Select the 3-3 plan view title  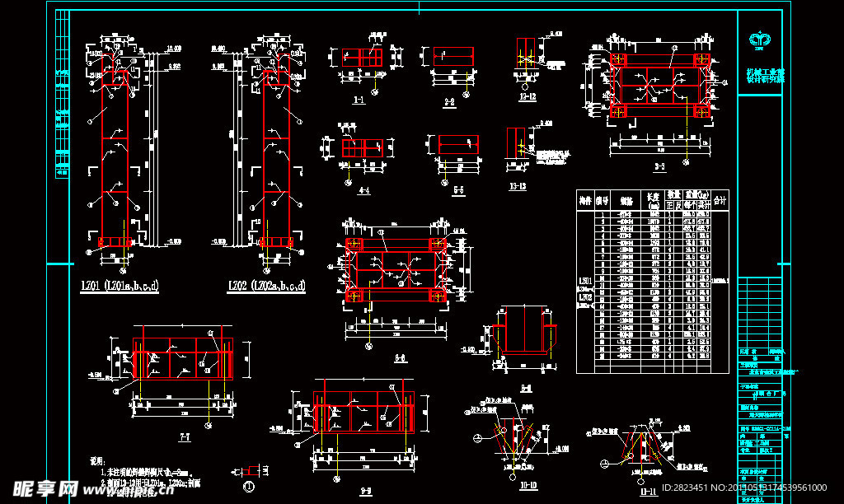(x=659, y=166)
